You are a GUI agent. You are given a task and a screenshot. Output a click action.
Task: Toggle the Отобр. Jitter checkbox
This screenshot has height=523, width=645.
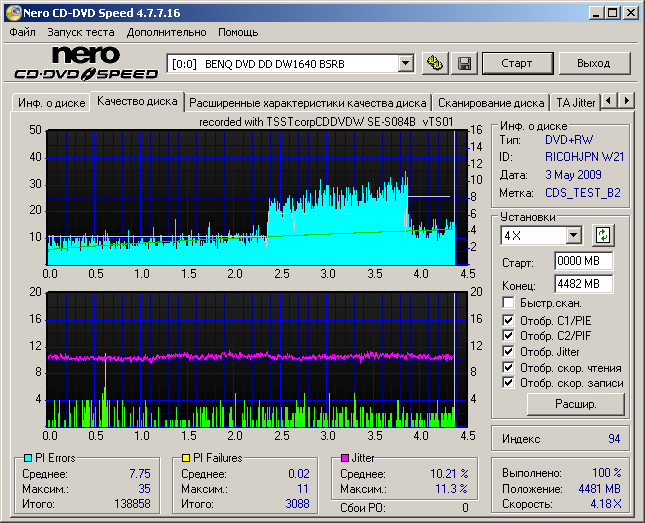(509, 351)
